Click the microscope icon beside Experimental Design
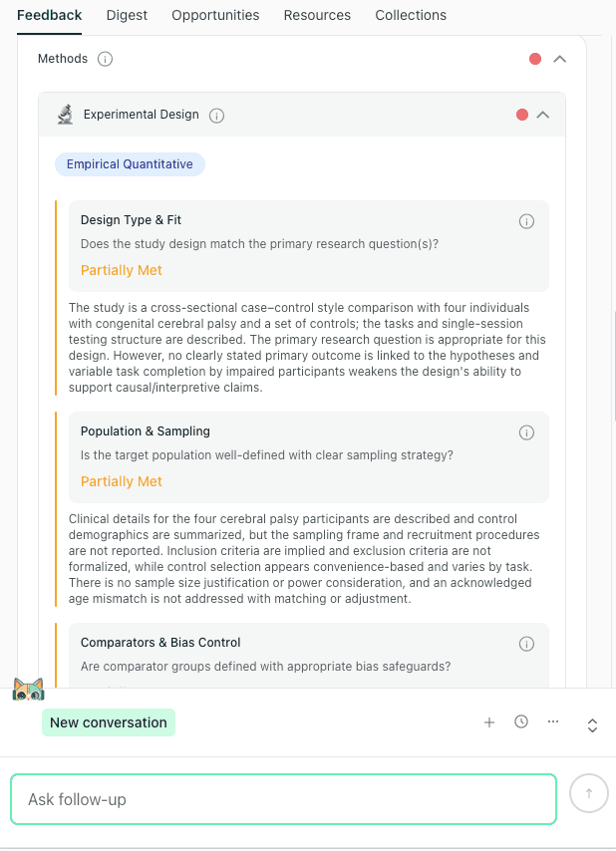Viewport: 616px width, 851px height. 64,114
